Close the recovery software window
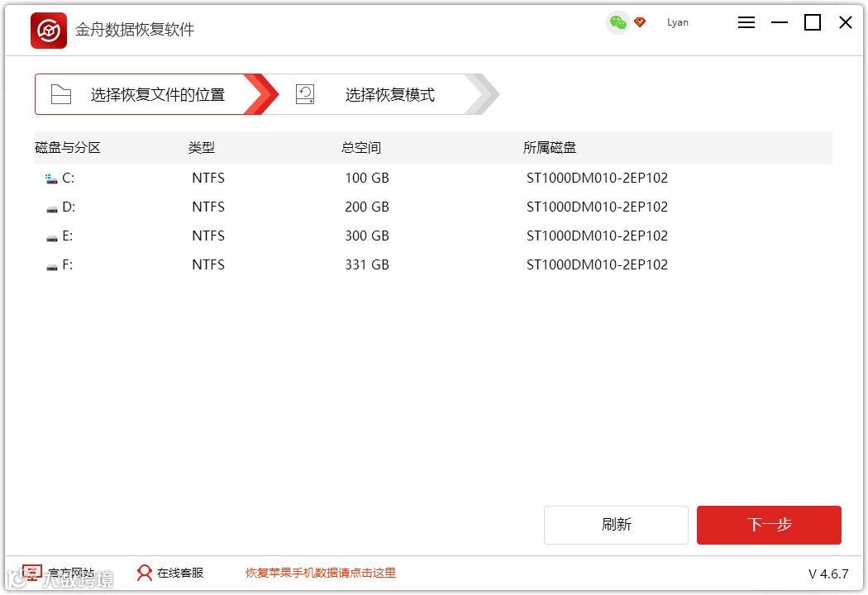The image size is (868, 595). point(846,22)
